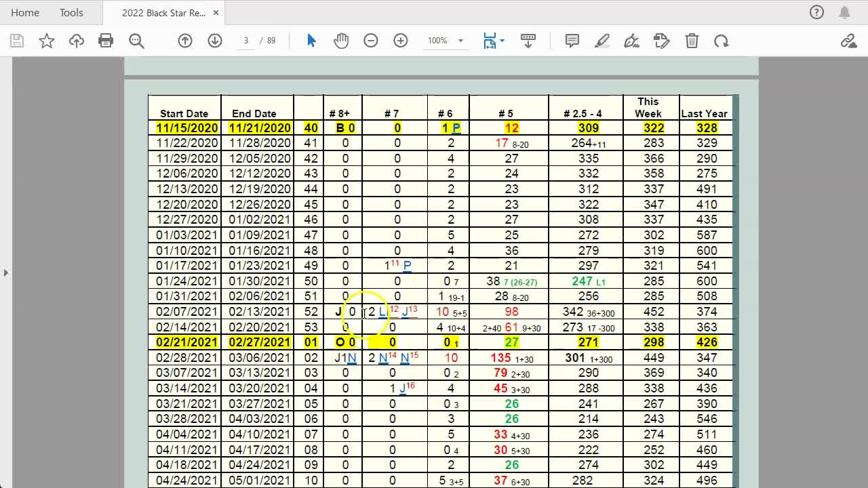Screen dimensions: 868x488
Task: Activate the hand pan tool
Action: (x=341, y=41)
